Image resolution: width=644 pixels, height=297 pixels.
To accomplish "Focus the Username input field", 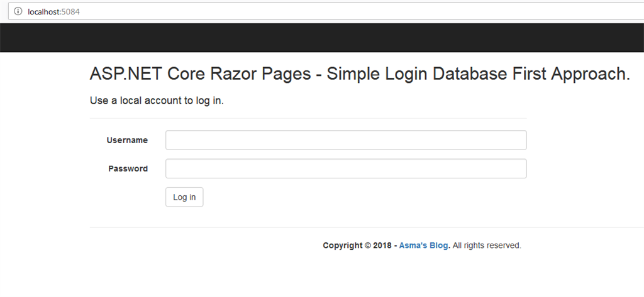I will (345, 140).
